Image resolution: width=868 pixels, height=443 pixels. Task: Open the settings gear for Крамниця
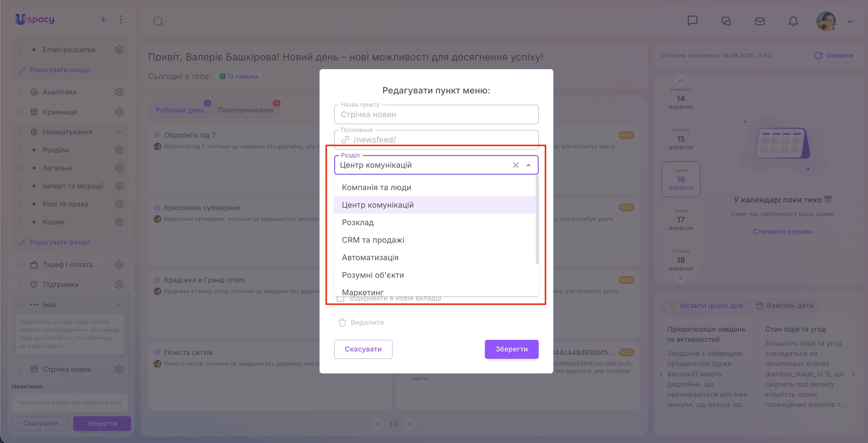pyautogui.click(x=119, y=112)
